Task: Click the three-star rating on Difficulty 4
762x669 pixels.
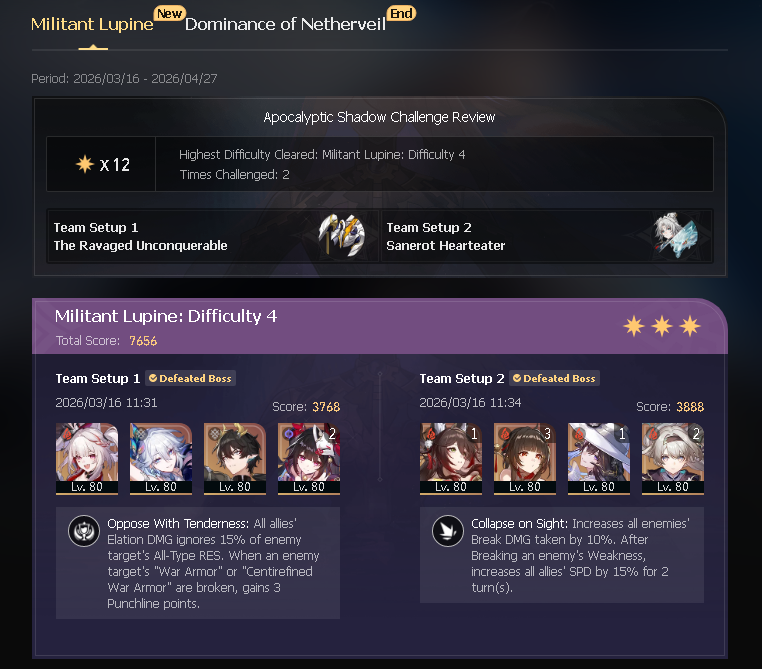Action: (x=662, y=326)
